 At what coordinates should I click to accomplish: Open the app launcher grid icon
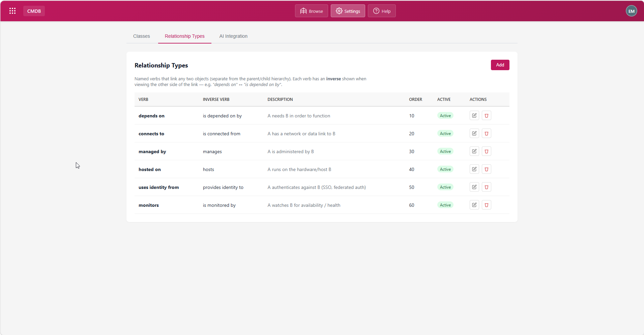(12, 11)
